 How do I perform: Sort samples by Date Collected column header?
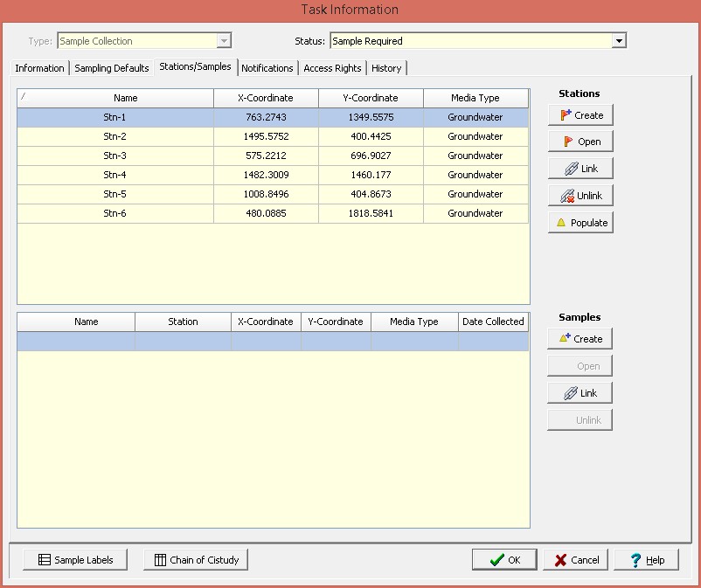pos(493,322)
